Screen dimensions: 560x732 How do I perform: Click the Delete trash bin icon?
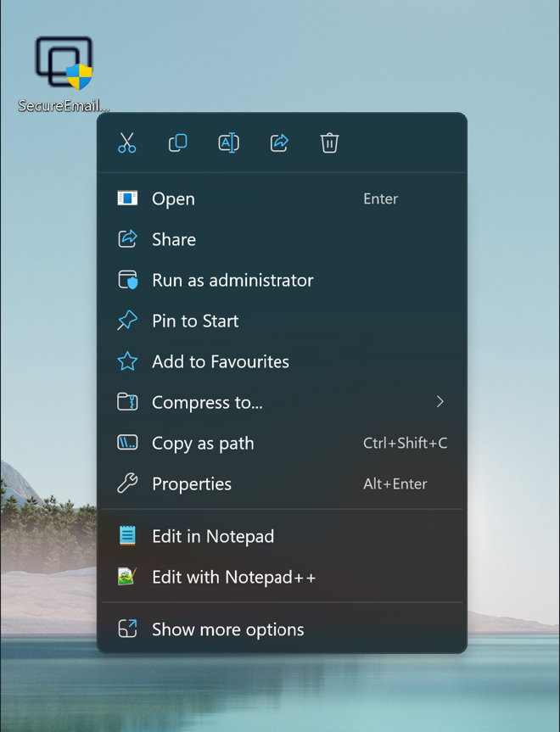(x=329, y=142)
